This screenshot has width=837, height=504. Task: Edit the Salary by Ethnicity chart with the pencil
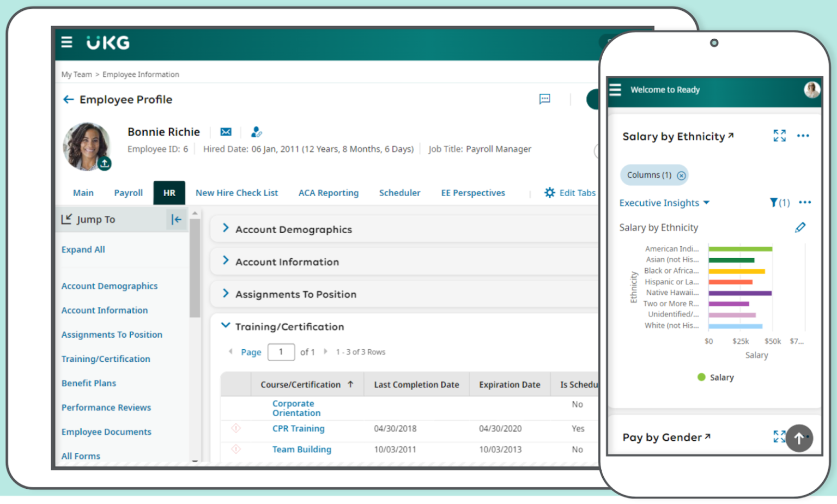tap(800, 227)
